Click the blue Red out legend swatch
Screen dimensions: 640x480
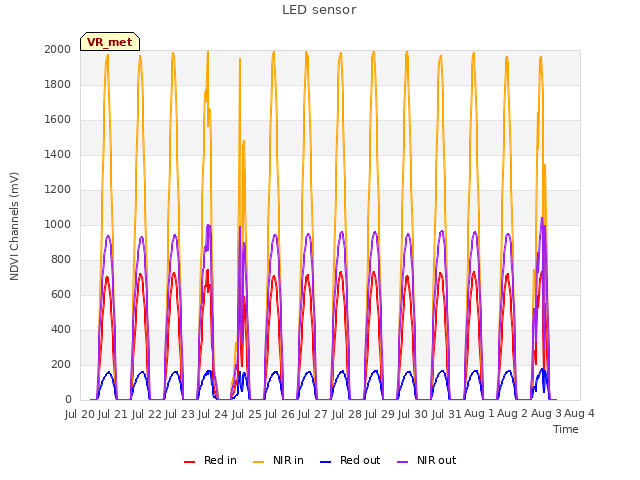(x=325, y=462)
